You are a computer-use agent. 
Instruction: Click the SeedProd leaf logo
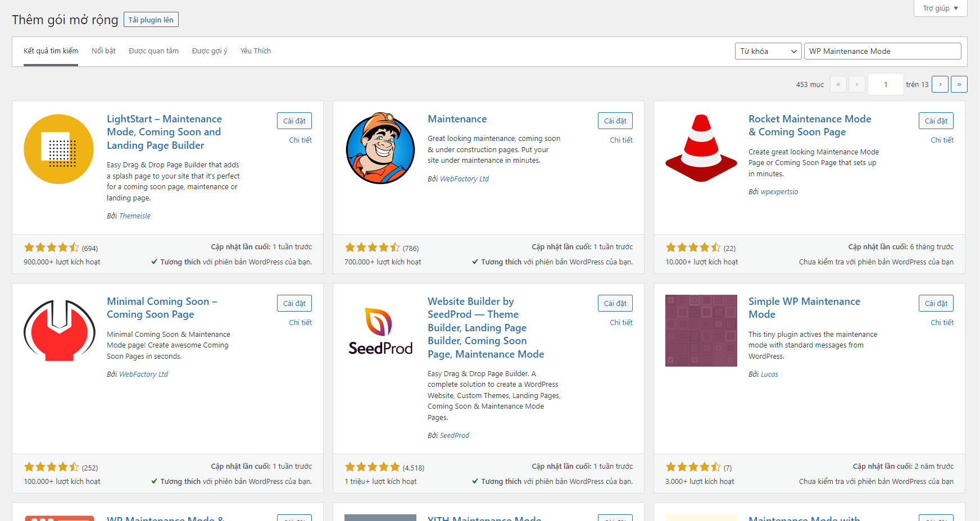pyautogui.click(x=380, y=331)
